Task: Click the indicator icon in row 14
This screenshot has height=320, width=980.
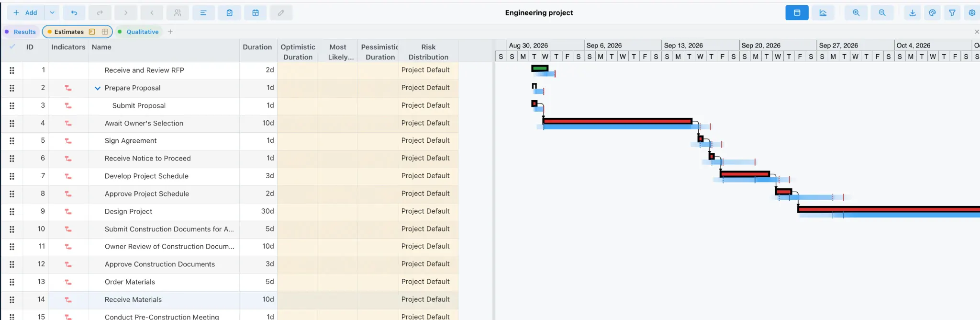Action: (x=68, y=300)
